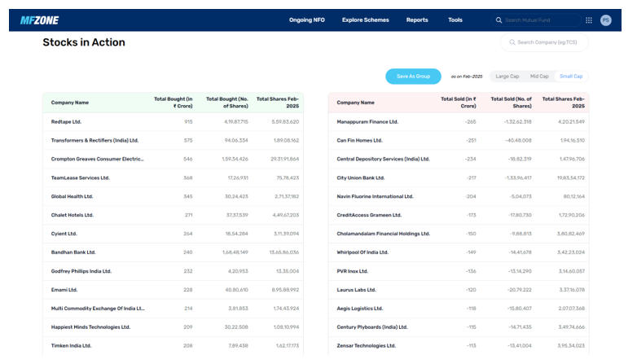Focus the Search Company input field

coord(544,42)
